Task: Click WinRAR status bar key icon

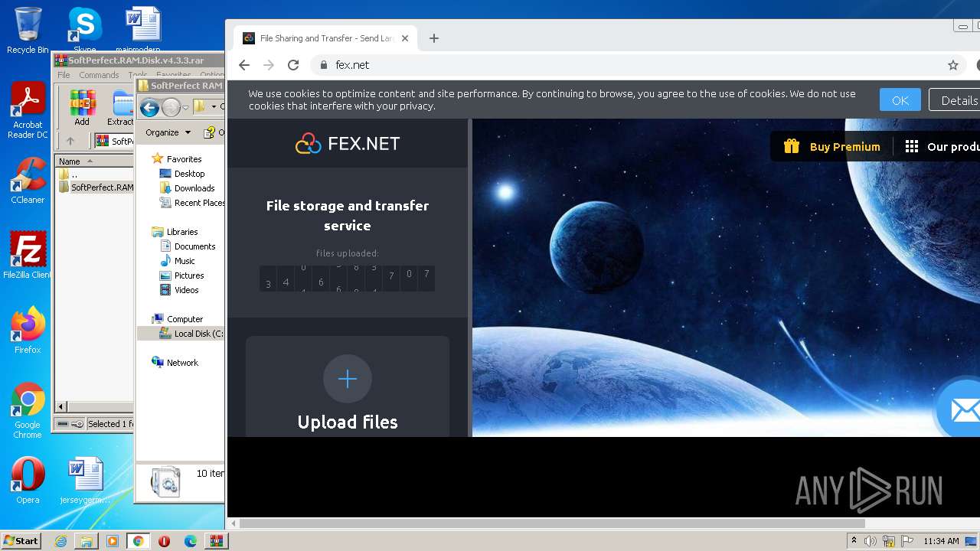Action: coord(77,424)
